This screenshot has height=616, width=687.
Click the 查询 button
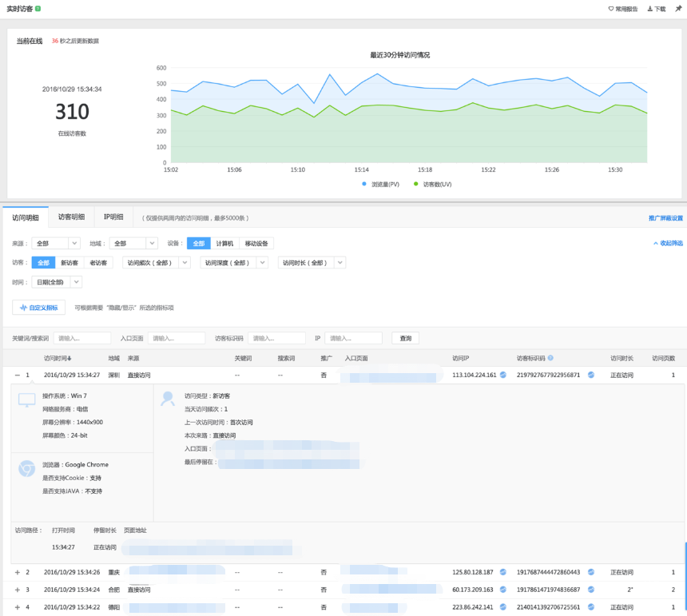pos(406,338)
